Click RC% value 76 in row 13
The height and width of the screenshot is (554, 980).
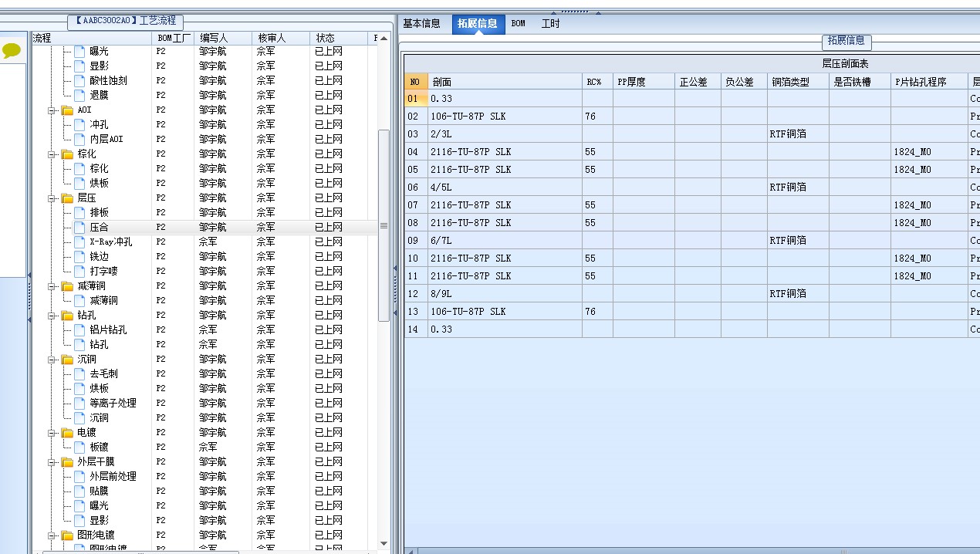pos(597,312)
